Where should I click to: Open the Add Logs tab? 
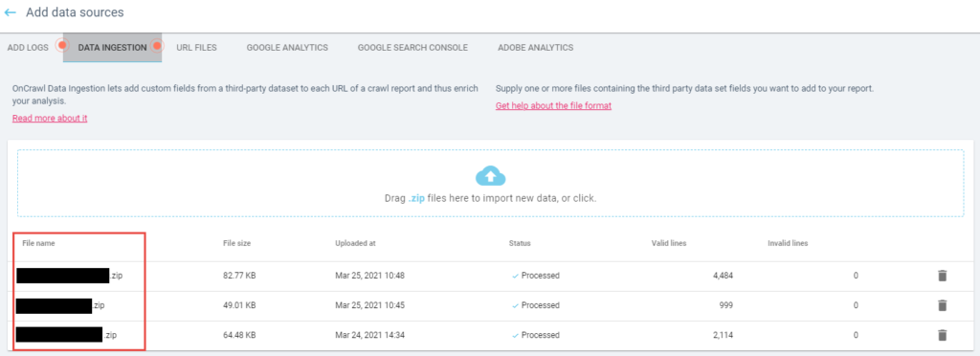(28, 48)
